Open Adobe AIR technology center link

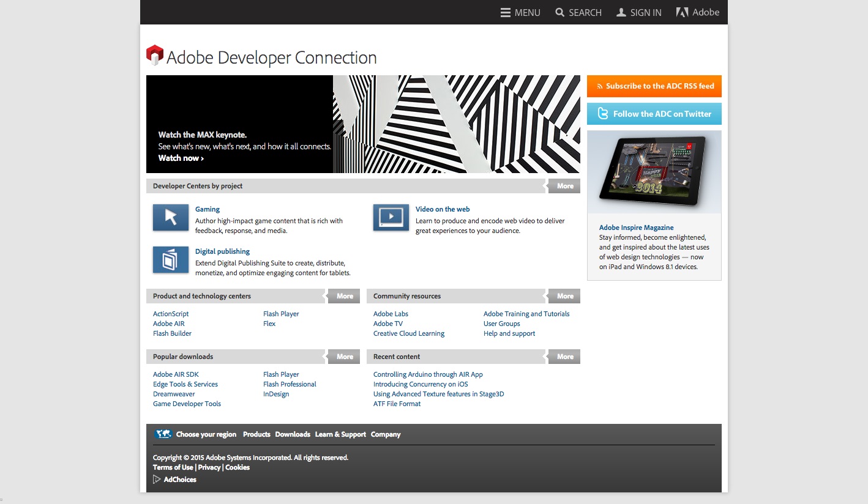(x=168, y=324)
